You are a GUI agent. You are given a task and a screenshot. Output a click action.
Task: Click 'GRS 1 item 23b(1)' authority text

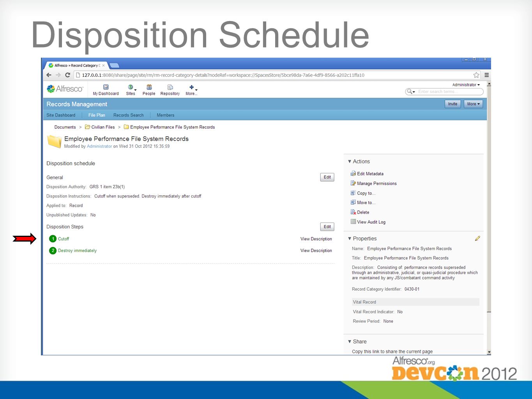click(x=107, y=187)
